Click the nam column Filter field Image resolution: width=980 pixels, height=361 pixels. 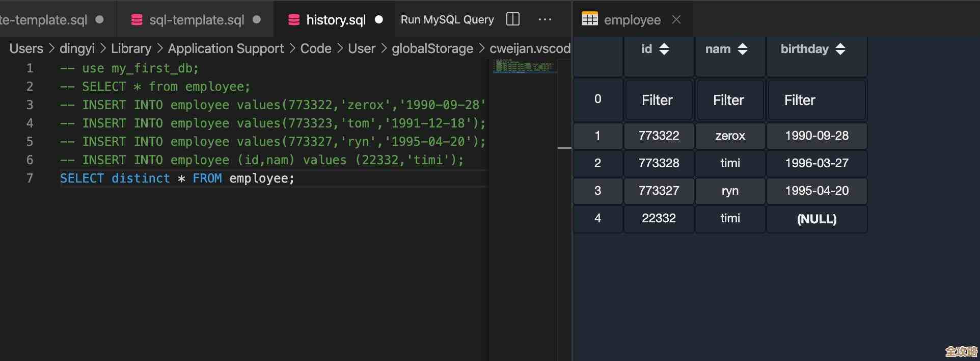[729, 100]
